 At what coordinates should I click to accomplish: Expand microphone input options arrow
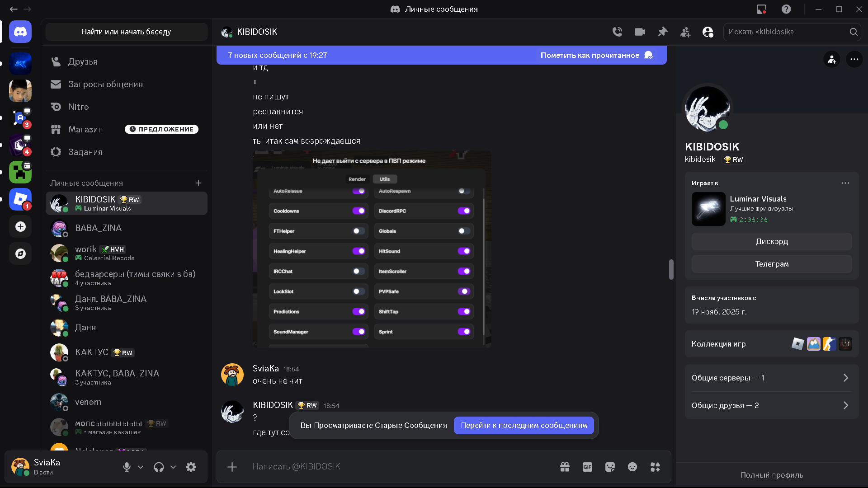(x=141, y=467)
